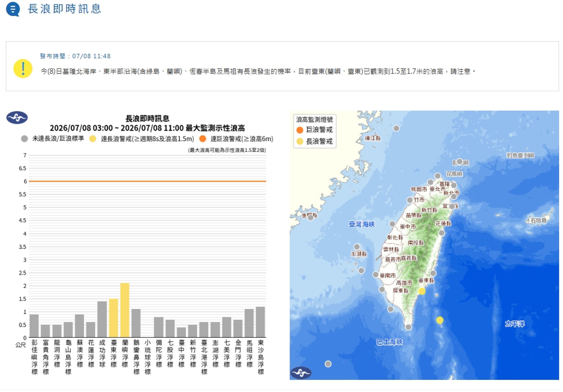Select the gray map marker near 連江縣
The height and width of the screenshot is (392, 563).
[396, 129]
